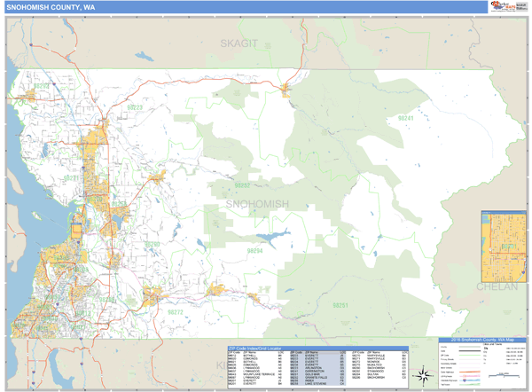Screen dimensions: 532x392
Task: Select ZIP code label 98251
Action: pyautogui.click(x=340, y=305)
